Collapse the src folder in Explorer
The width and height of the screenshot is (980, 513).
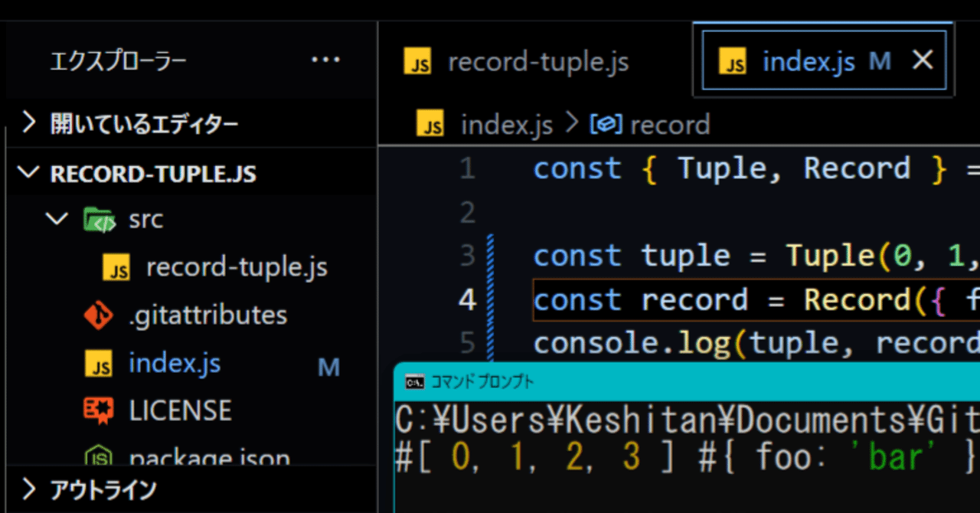click(55, 219)
